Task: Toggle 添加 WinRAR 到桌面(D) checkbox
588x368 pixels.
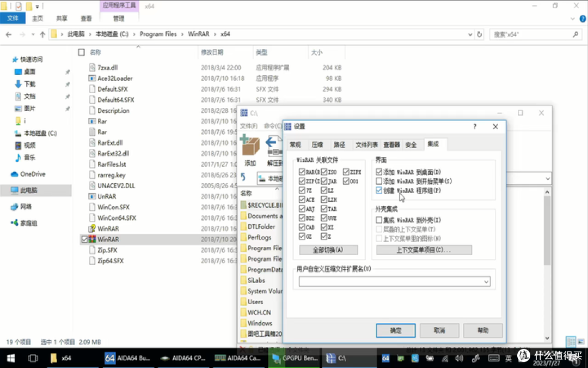Action: (379, 172)
